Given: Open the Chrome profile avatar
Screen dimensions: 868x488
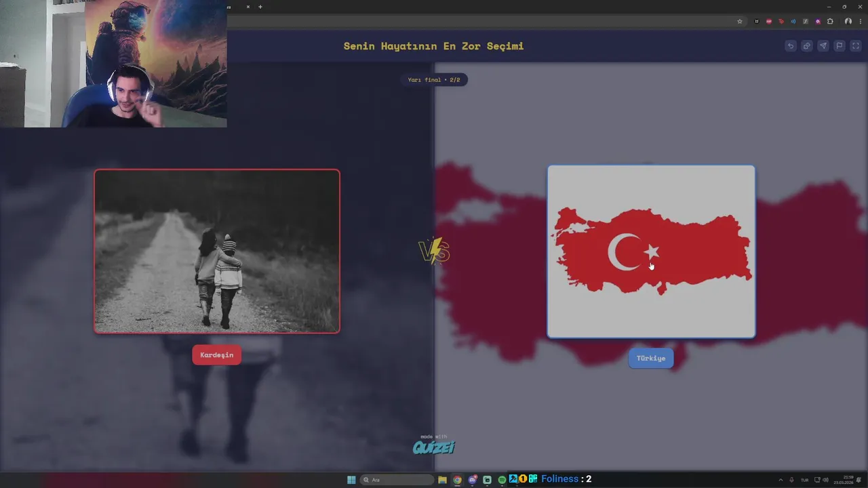Looking at the screenshot, I should pyautogui.click(x=848, y=21).
